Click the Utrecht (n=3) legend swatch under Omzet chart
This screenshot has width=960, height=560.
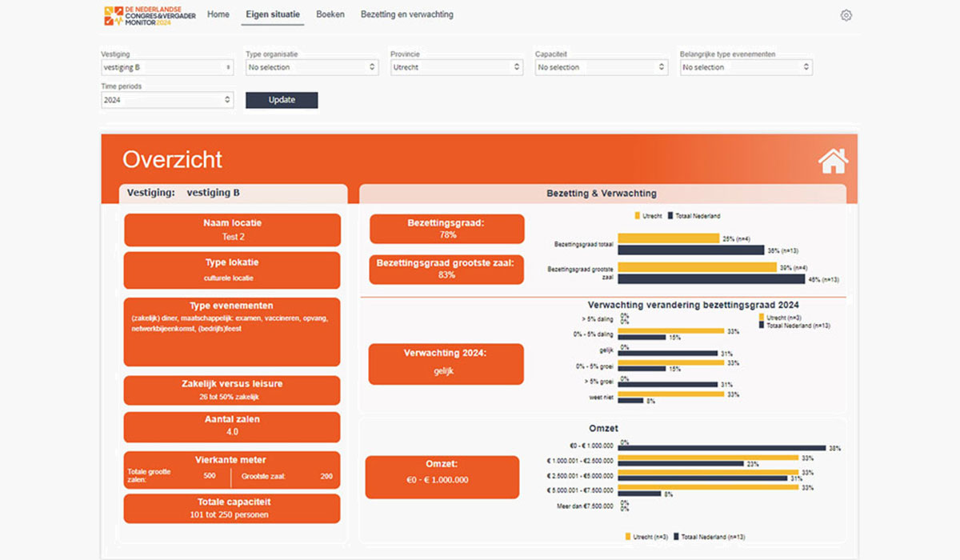tap(628, 537)
